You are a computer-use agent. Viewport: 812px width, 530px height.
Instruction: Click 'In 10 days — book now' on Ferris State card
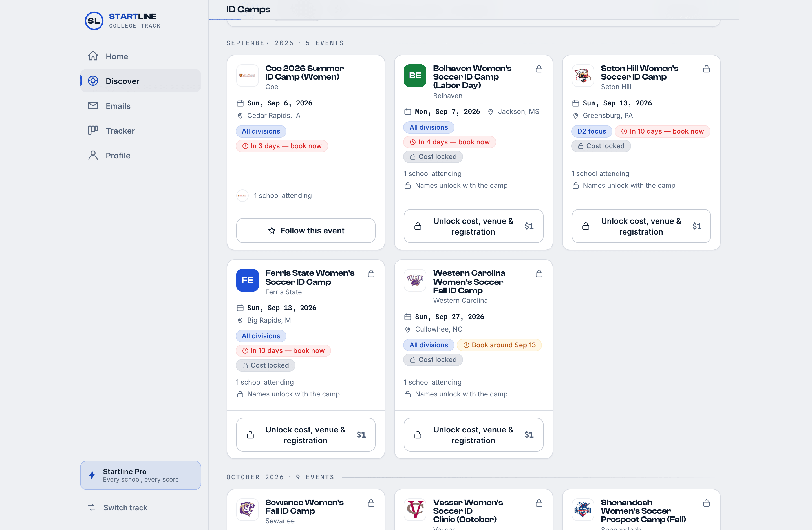point(283,351)
